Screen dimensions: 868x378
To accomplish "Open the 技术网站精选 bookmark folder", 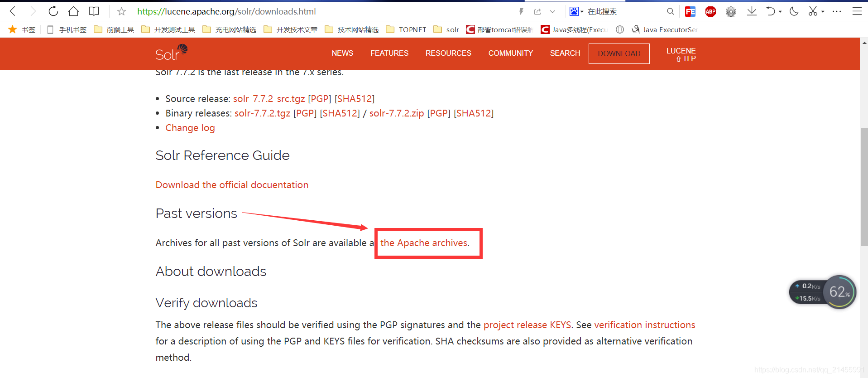I will tap(351, 29).
